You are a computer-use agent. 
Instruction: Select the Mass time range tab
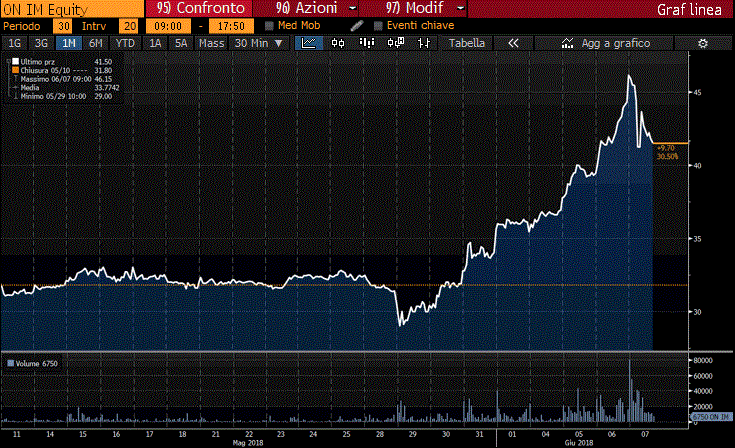211,43
